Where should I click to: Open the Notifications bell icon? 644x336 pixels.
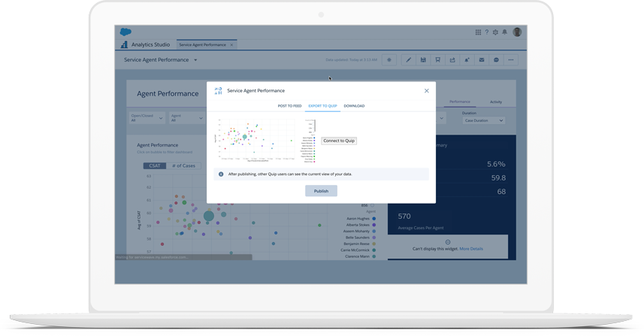[505, 32]
